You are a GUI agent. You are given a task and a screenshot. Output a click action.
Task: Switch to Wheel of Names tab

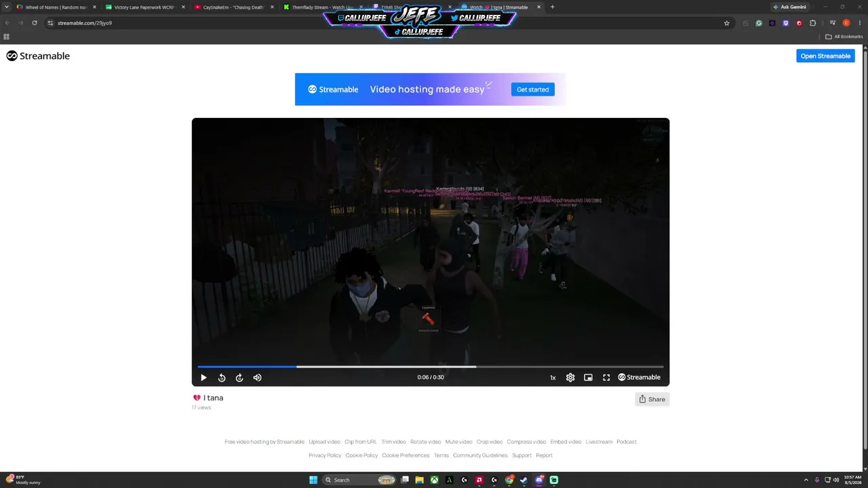[x=56, y=7]
